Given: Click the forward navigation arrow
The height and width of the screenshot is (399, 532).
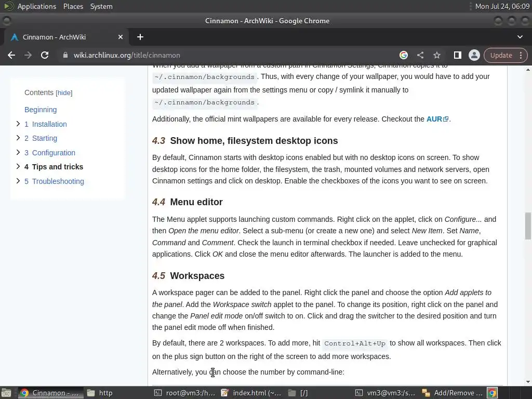Looking at the screenshot, I should (28, 55).
